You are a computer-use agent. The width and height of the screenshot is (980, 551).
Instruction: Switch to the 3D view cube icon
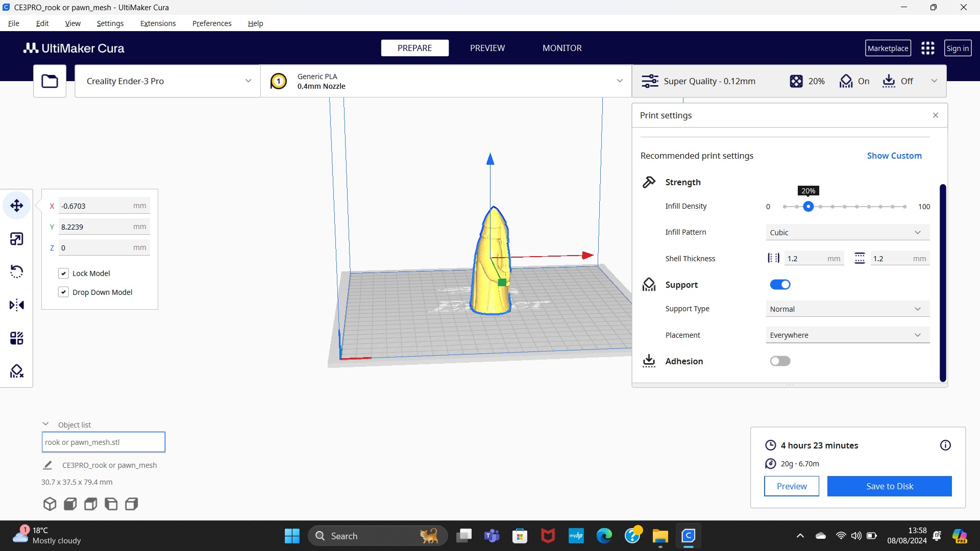(x=50, y=504)
